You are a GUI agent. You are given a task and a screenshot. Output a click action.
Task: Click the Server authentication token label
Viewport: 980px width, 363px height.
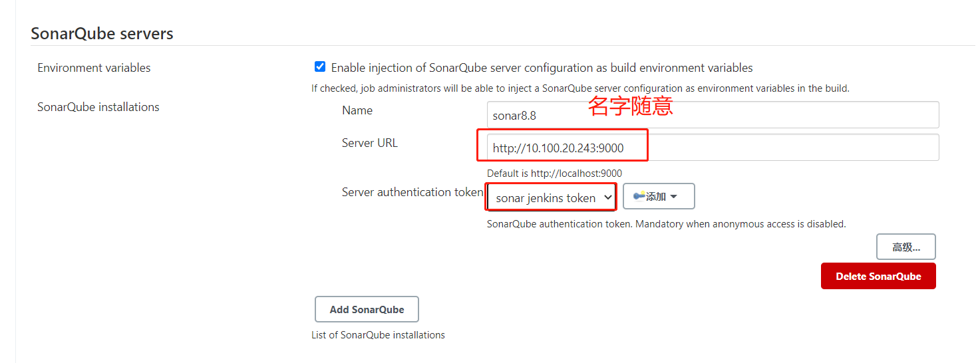(x=412, y=192)
